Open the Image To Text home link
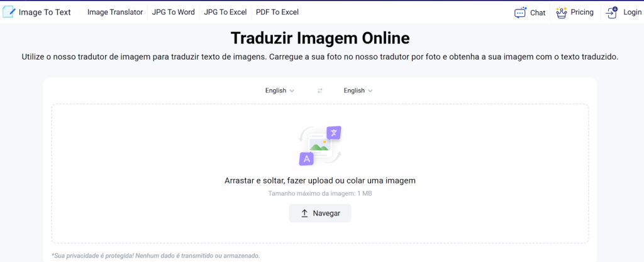The height and width of the screenshot is (262, 644). (45, 12)
